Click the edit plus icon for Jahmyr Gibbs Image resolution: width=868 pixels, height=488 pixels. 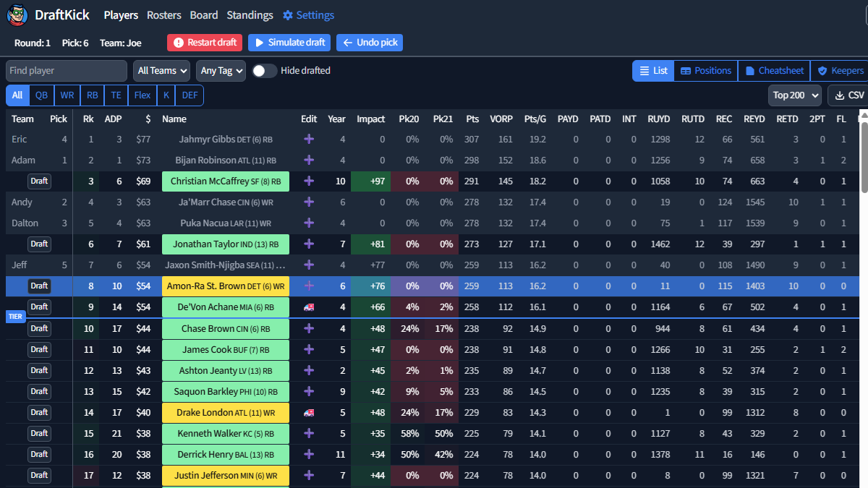(x=309, y=140)
